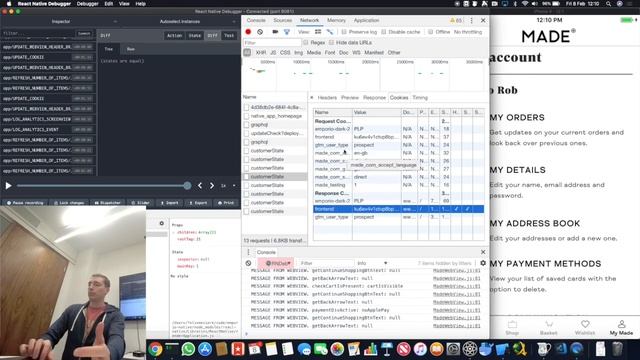Viewport: 640px width, 360px height.
Task: Open Autoselect instances dropdown
Action: point(180,21)
